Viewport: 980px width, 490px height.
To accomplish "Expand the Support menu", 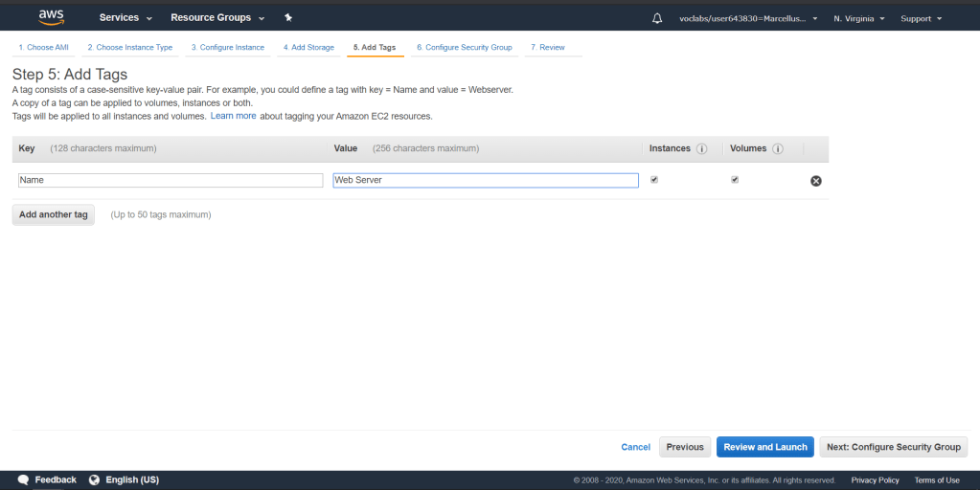I will tap(921, 18).
